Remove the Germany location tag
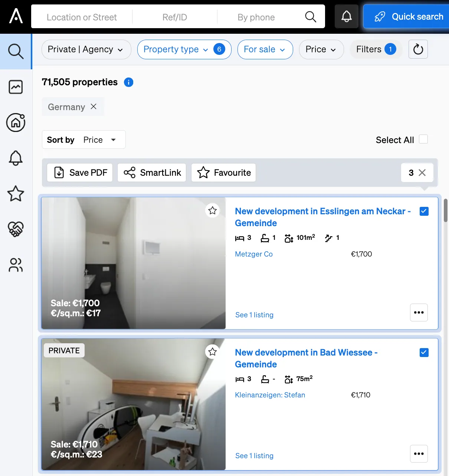This screenshot has height=476, width=449. click(94, 107)
